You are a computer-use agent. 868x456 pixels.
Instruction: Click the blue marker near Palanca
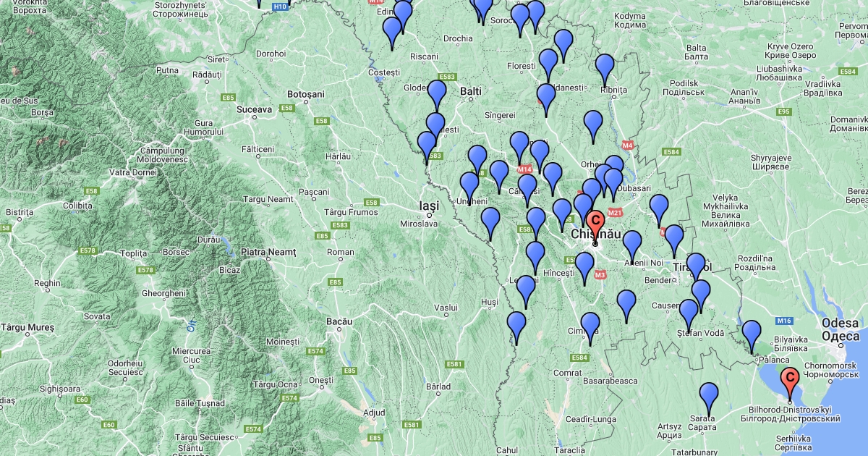(752, 334)
